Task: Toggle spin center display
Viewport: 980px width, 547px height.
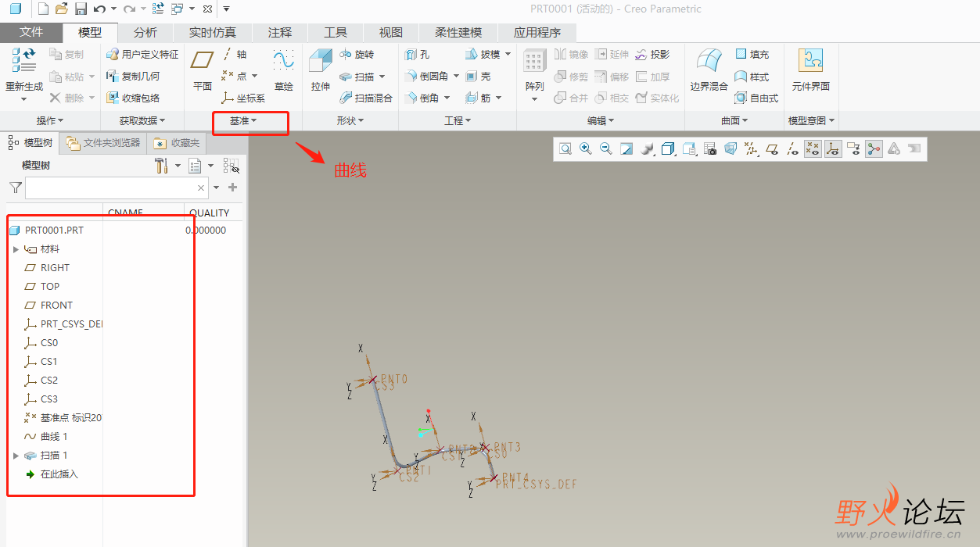Action: point(874,148)
